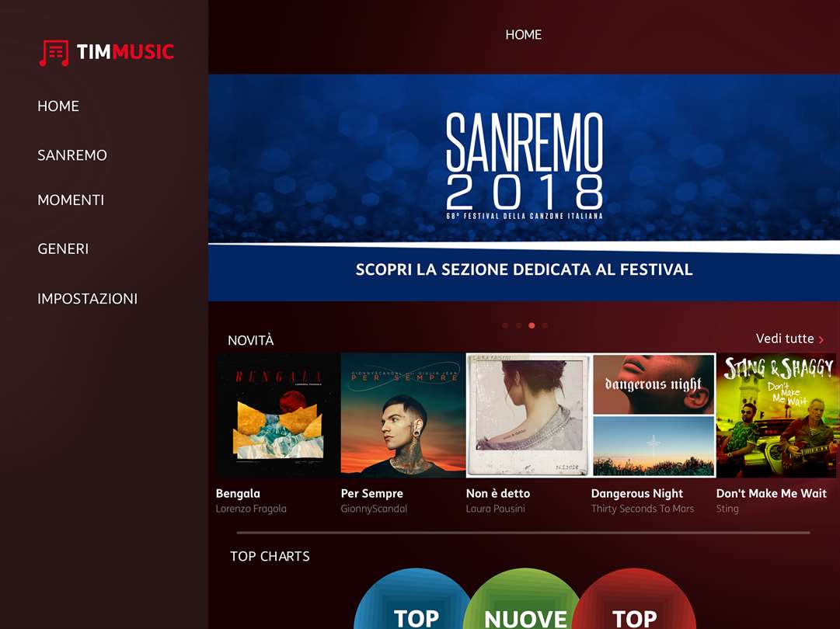Open the HOME menu item
Image resolution: width=840 pixels, height=629 pixels.
58,106
